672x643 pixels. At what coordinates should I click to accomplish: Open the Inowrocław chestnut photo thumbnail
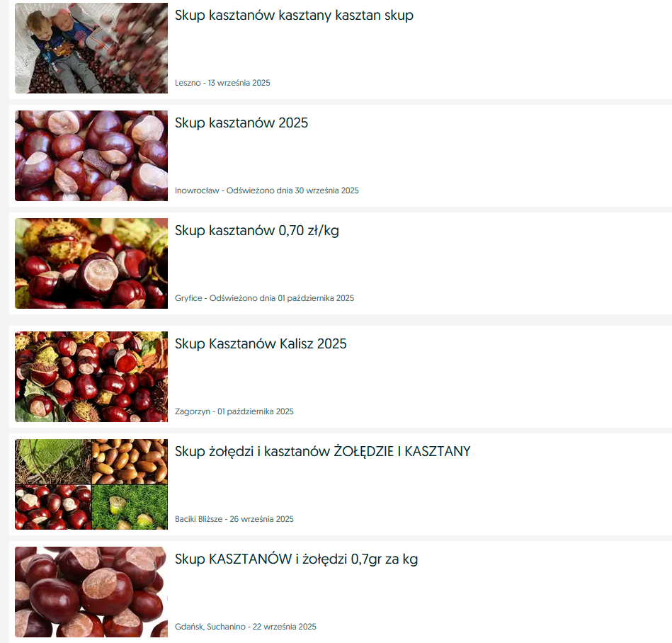pyautogui.click(x=91, y=156)
